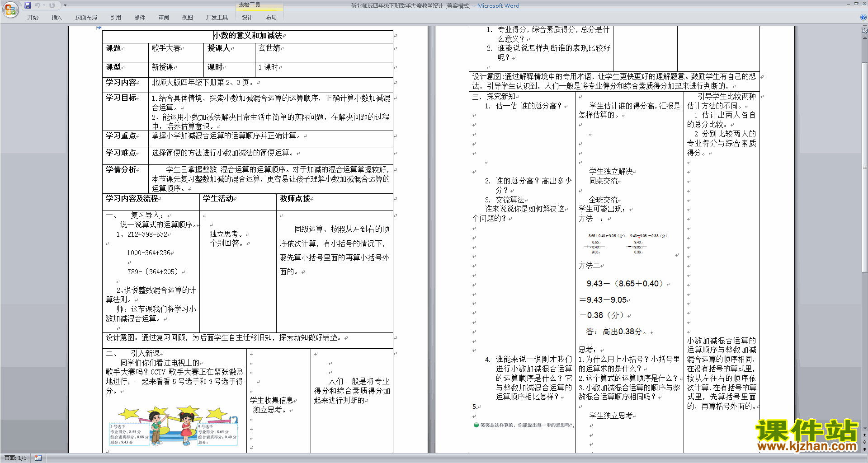
Task: Click the cell 歌手大赛
Action: tap(166, 48)
